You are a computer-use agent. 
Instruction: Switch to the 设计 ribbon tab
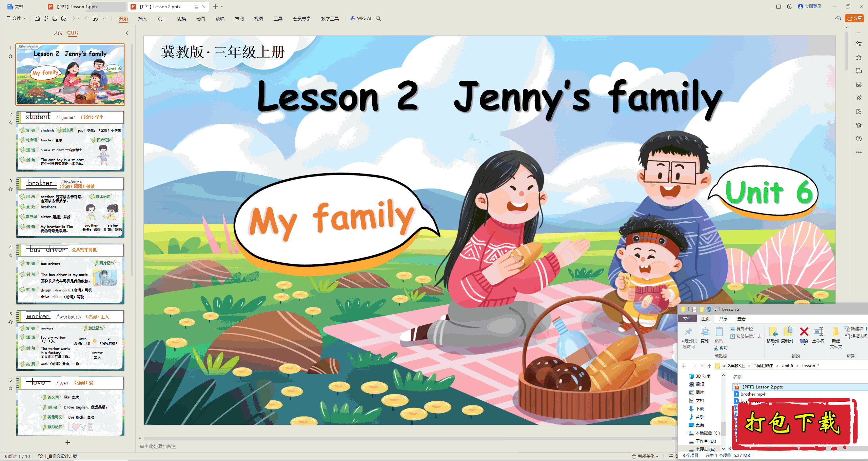pyautogui.click(x=162, y=19)
